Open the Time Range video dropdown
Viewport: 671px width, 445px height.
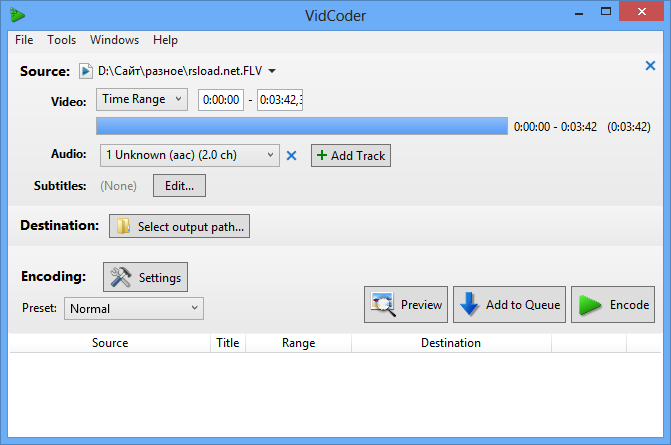tap(142, 99)
